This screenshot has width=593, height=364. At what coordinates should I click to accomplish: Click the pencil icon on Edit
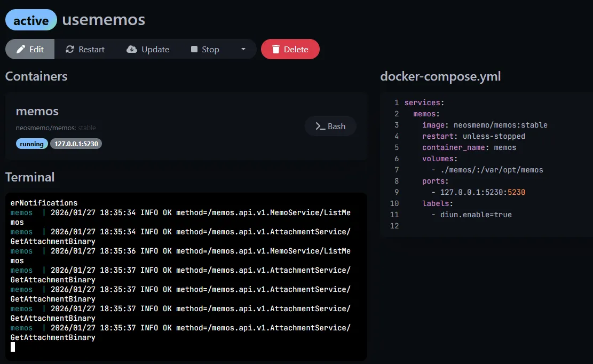click(21, 49)
